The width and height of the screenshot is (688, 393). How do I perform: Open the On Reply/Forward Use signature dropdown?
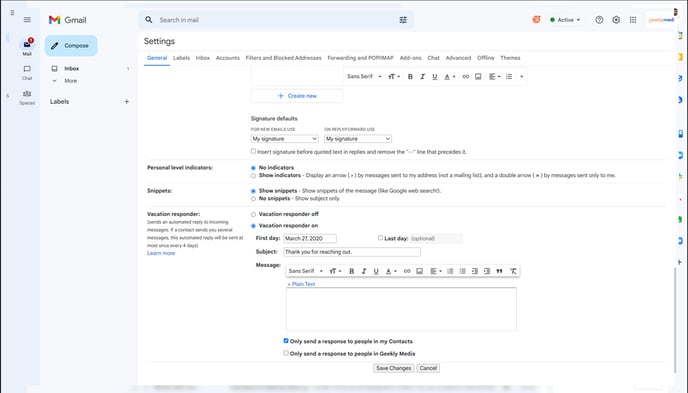click(x=358, y=139)
